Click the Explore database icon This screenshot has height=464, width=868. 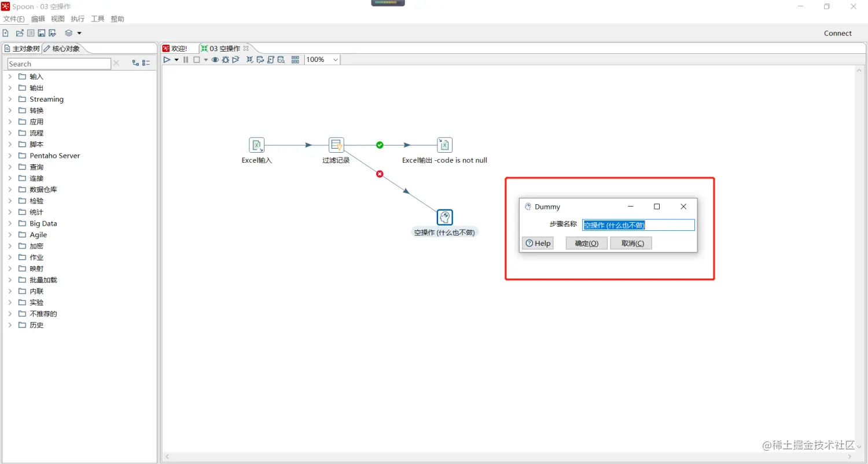[281, 60]
